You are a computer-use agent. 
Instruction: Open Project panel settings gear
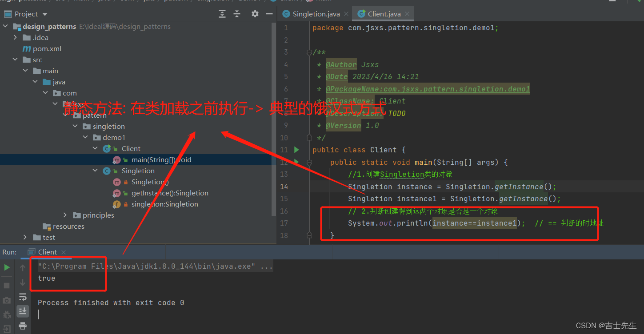point(255,14)
